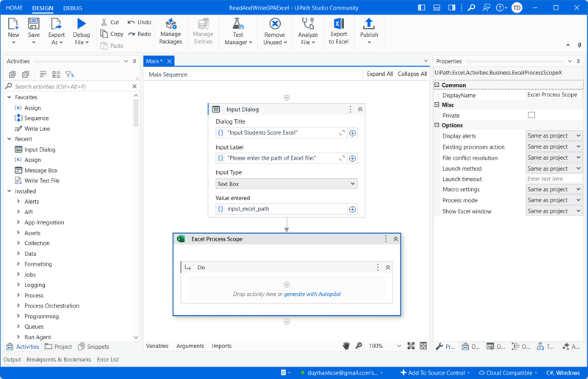Click Expand All button

point(380,74)
